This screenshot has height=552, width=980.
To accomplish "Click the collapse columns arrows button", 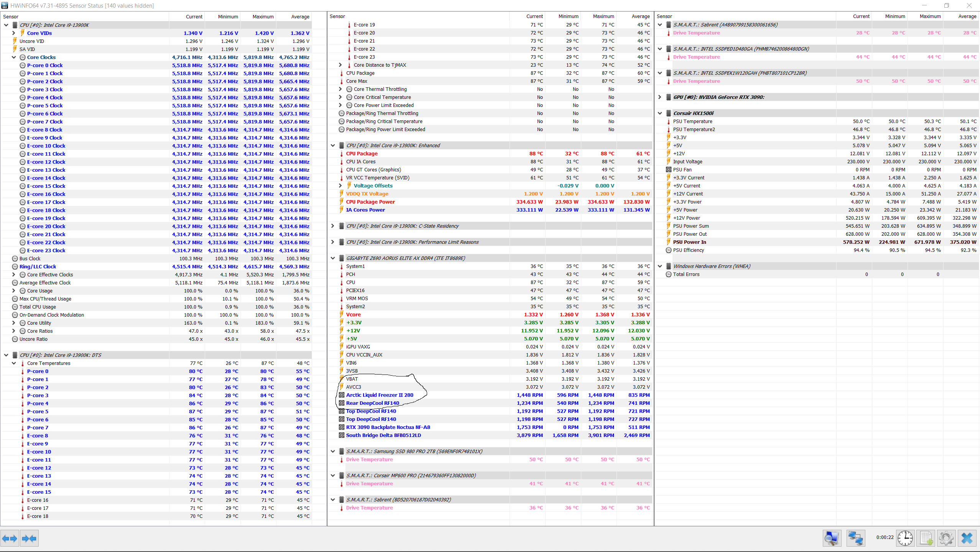I will 29,539.
